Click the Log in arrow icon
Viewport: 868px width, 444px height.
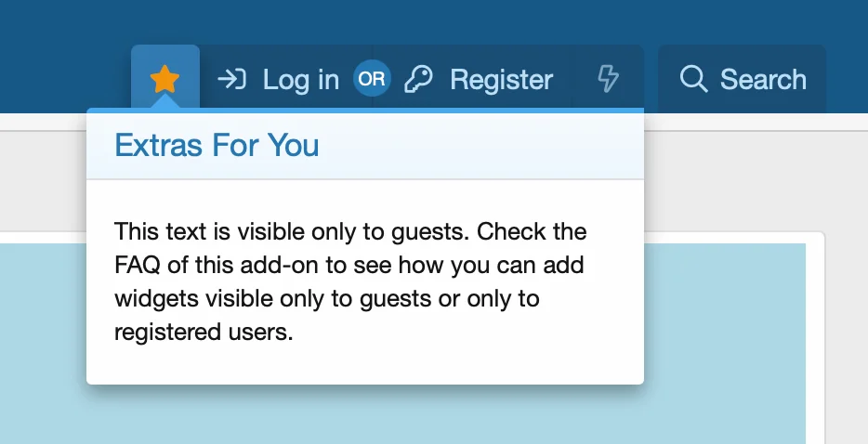231,80
